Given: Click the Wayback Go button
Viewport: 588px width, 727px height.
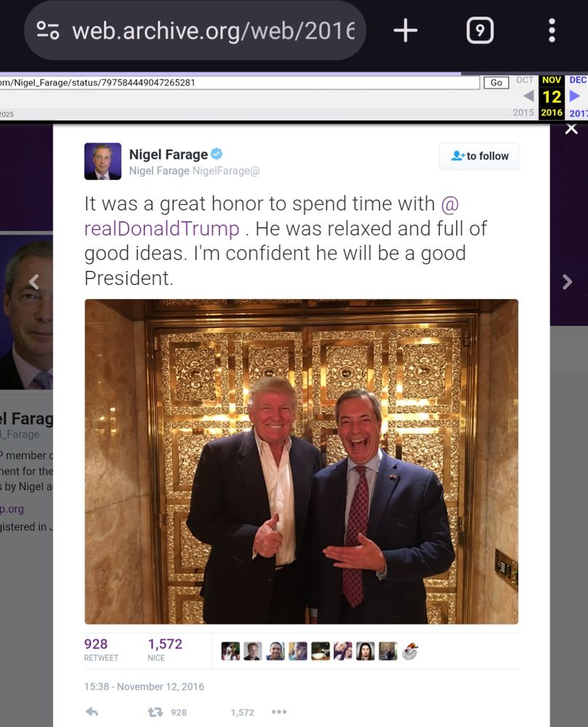Looking at the screenshot, I should click(x=496, y=83).
